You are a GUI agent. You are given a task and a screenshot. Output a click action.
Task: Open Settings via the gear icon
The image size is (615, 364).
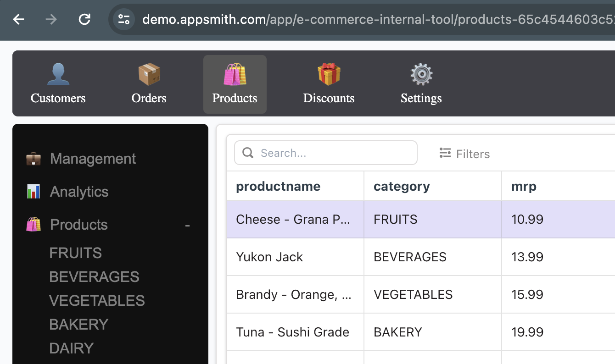click(421, 75)
